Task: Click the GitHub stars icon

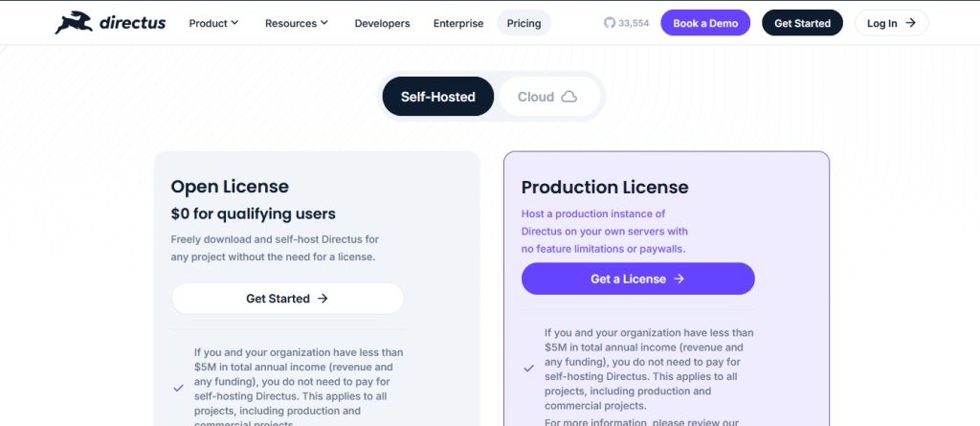Action: click(610, 23)
